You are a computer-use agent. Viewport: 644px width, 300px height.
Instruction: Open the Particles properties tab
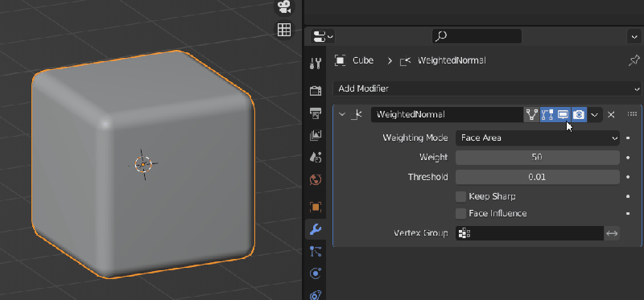pos(316,251)
